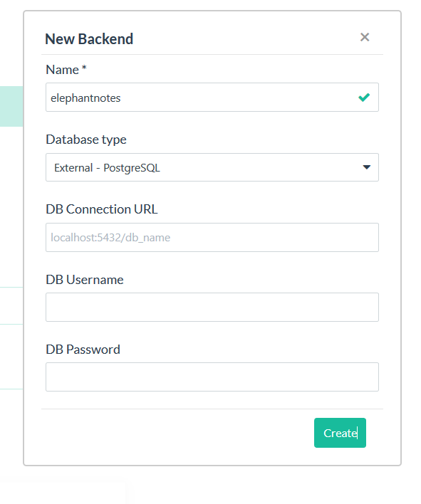Click the DB Password label
The height and width of the screenshot is (504, 421).
(x=83, y=350)
